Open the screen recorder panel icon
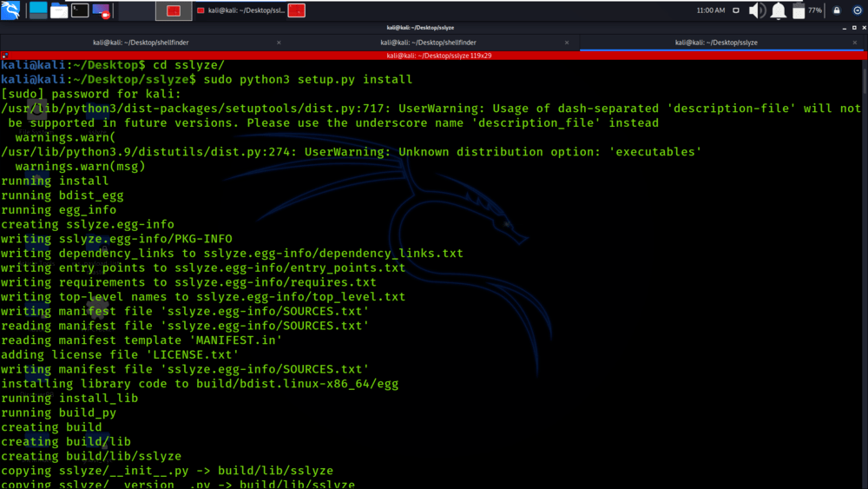Viewport: 868px width, 489px height. tap(102, 10)
